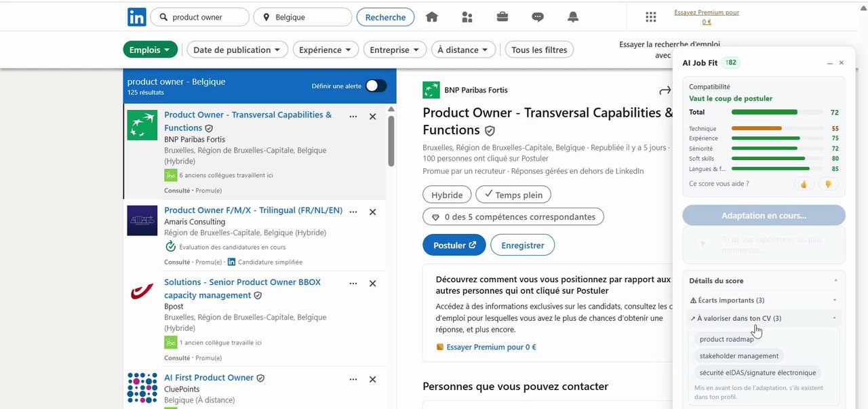Select the 'product roadmap' tag
The height and width of the screenshot is (409, 868).
[x=726, y=339]
